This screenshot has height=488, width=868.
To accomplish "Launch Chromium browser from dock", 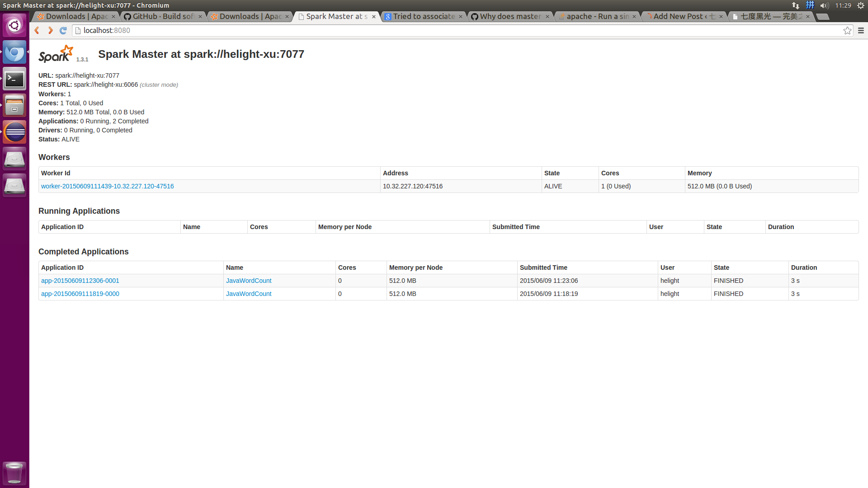I will coord(14,52).
